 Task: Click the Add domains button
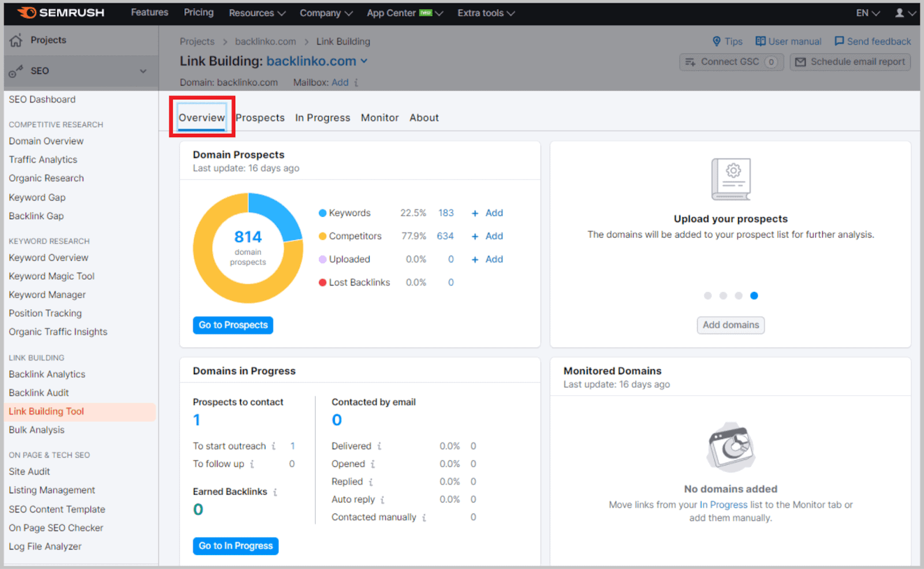731,325
